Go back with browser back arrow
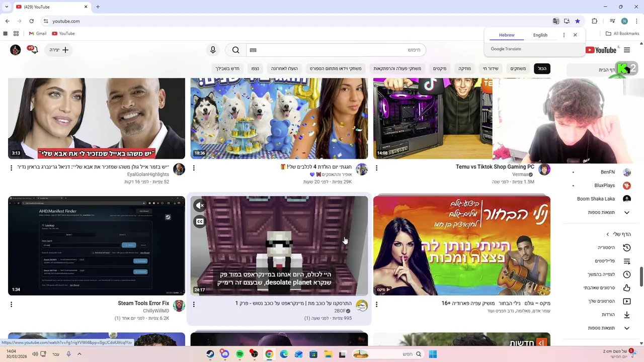 pyautogui.click(x=7, y=21)
